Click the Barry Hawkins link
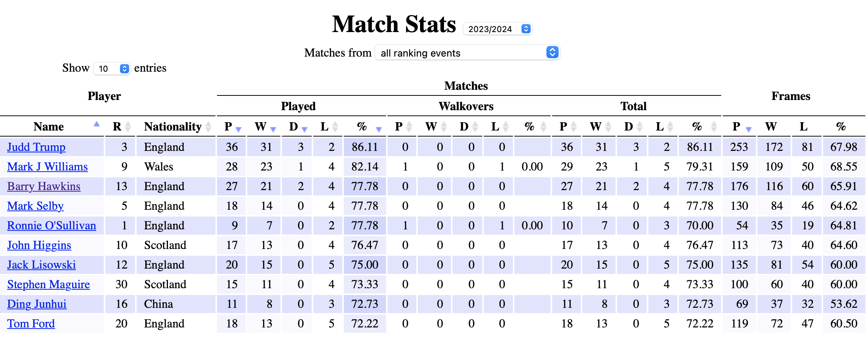 (x=44, y=186)
